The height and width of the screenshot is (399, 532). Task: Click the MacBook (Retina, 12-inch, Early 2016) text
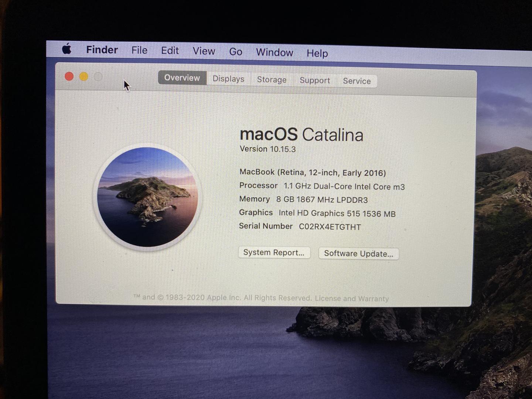[x=313, y=173]
